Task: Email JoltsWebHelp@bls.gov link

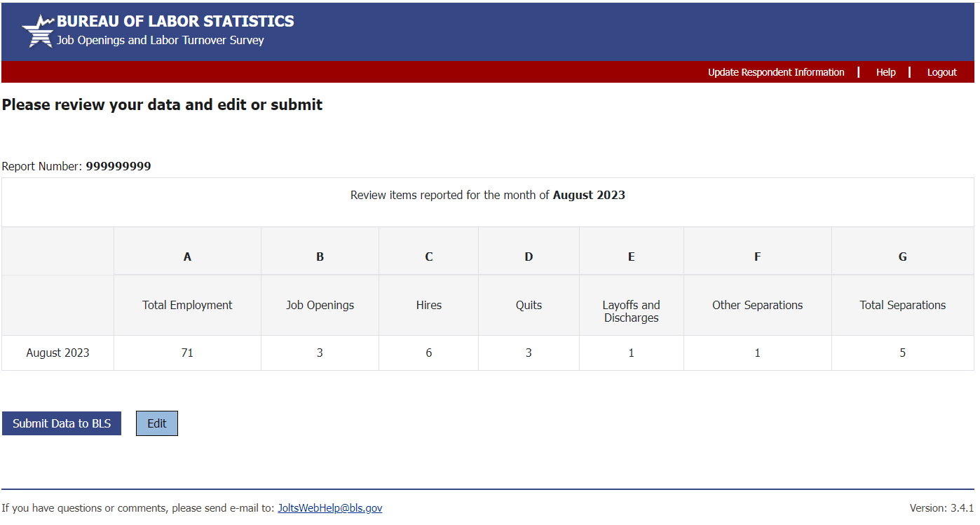Action: (330, 508)
